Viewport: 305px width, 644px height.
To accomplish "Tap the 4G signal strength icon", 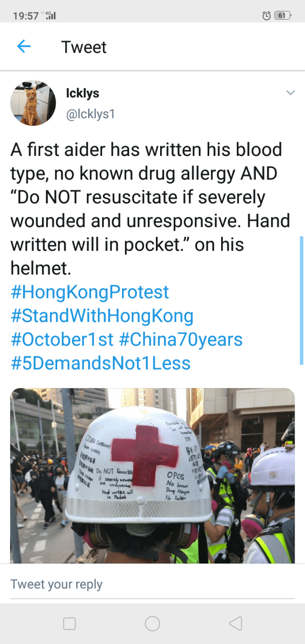I will (x=49, y=15).
